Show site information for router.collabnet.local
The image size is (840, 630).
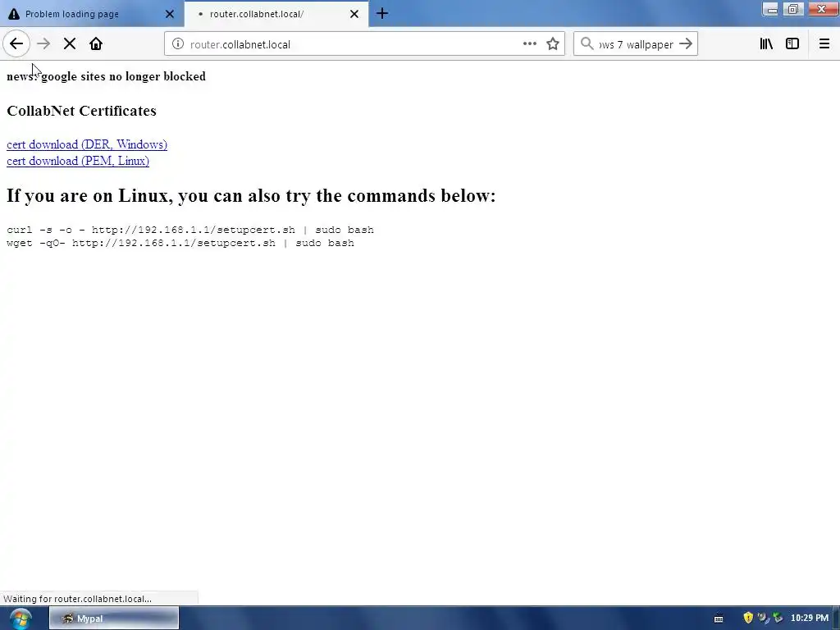coord(178,44)
